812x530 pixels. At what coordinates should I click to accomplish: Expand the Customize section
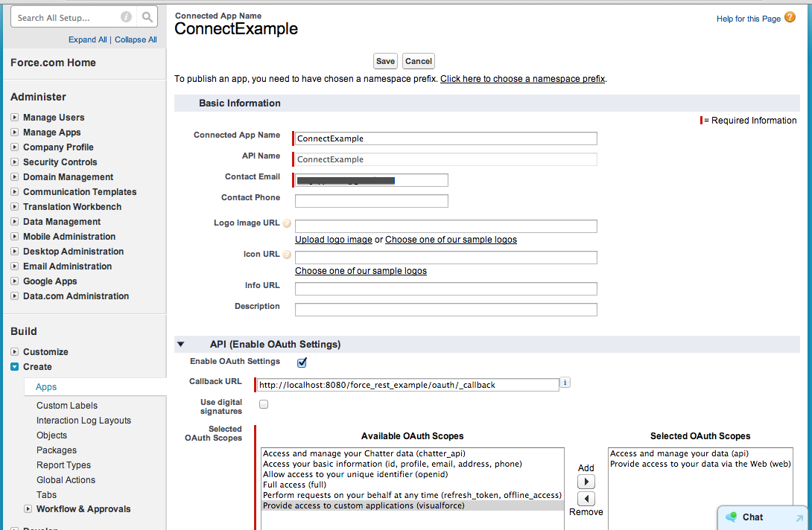14,352
